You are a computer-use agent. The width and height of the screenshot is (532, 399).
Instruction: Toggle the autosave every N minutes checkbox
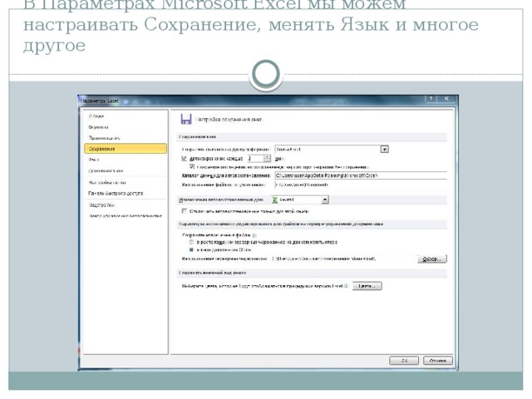click(185, 159)
